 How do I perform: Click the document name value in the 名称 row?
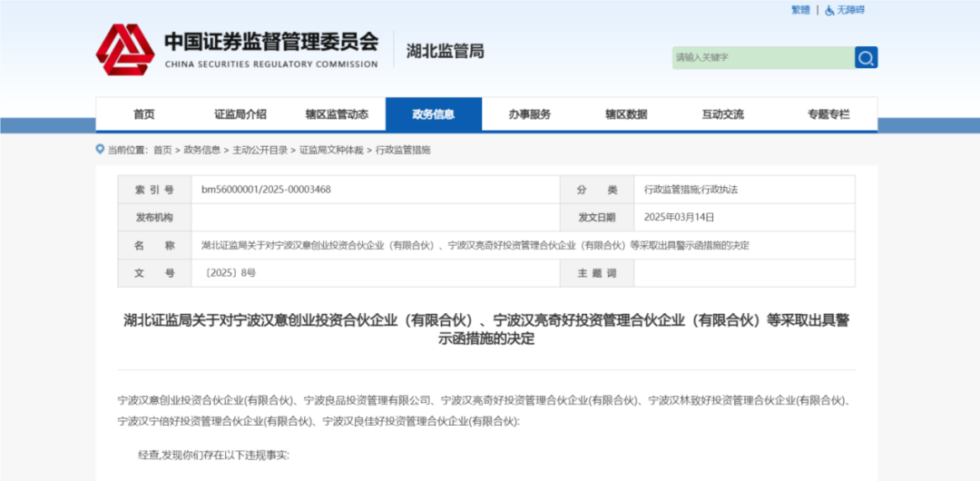pos(475,246)
